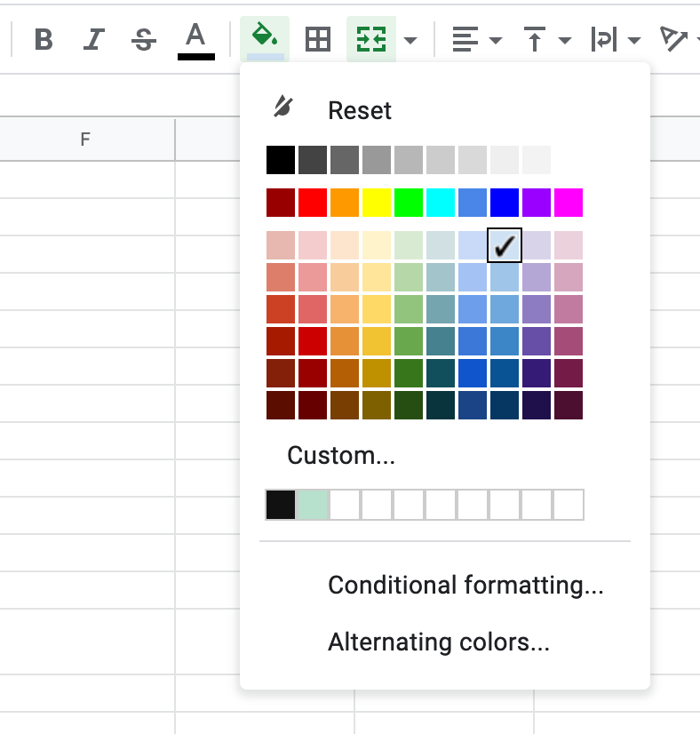Open text wrapping options
The image size is (700, 734).
click(603, 39)
